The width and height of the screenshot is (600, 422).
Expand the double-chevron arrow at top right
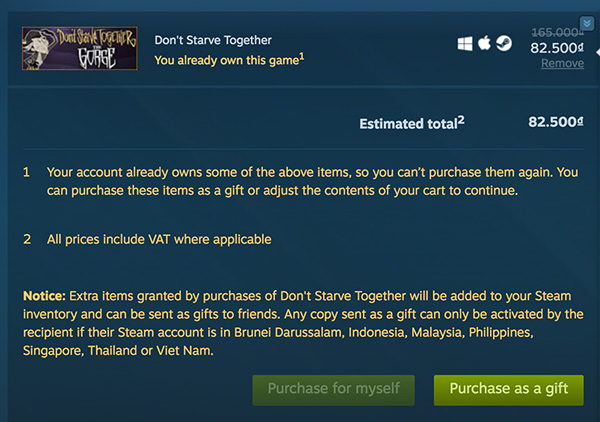click(x=587, y=22)
